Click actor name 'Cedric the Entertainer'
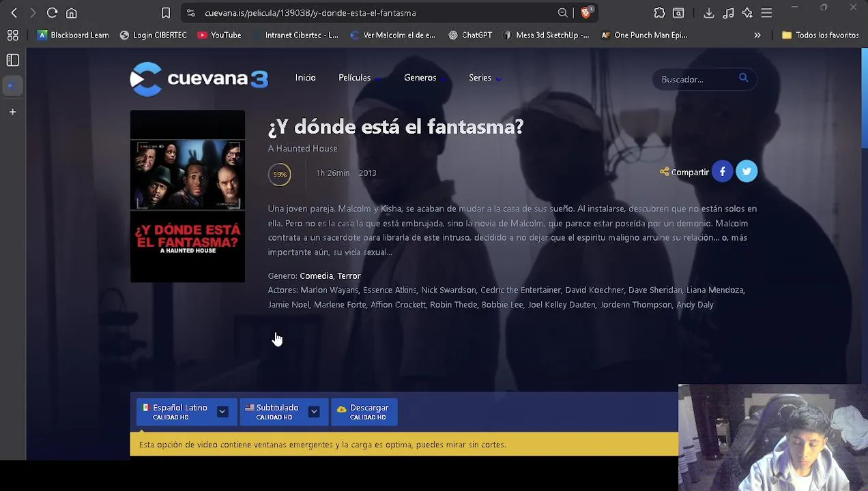Viewport: 868px width, 491px height. click(x=521, y=291)
